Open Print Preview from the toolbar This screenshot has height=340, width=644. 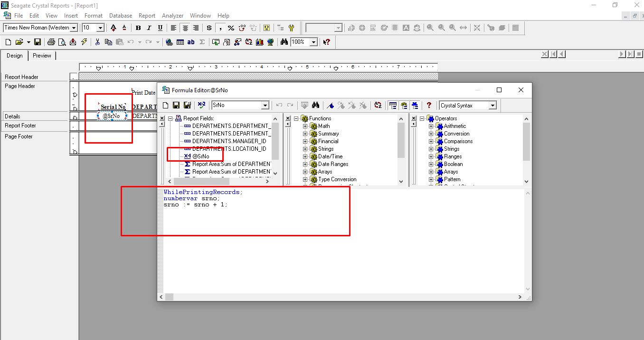[62, 42]
